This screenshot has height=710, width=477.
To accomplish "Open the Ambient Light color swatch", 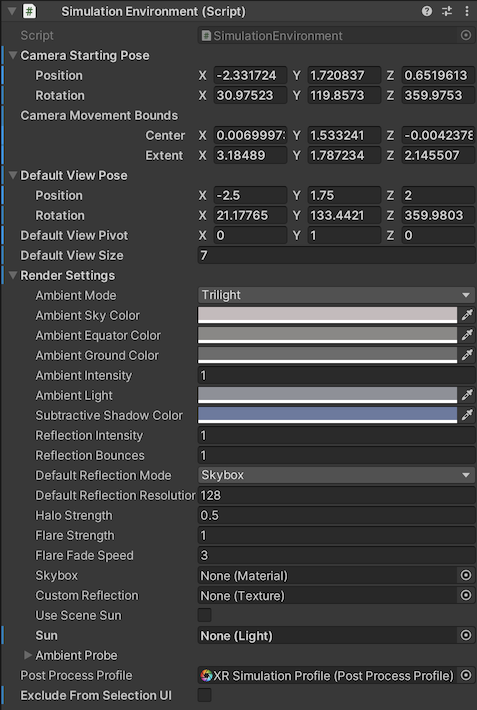I will pyautogui.click(x=328, y=395).
